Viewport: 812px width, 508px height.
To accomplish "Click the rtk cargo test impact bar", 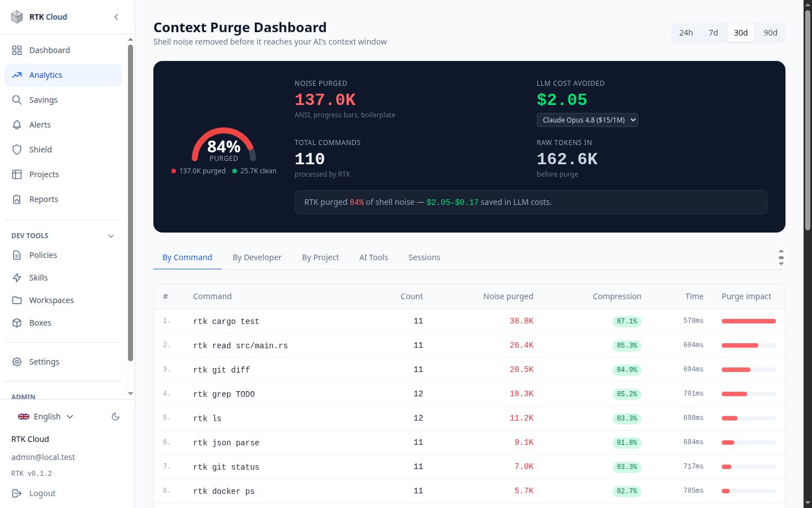I will [x=749, y=321].
